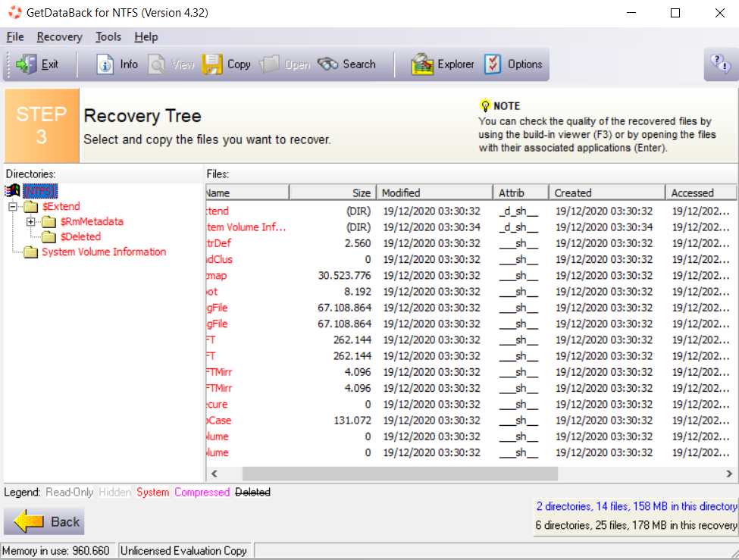739x560 pixels.
Task: Select the $Deleted folder
Action: (80, 236)
